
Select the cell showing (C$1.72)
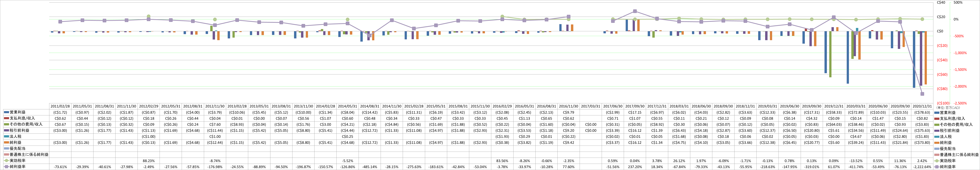click(60, 112)
